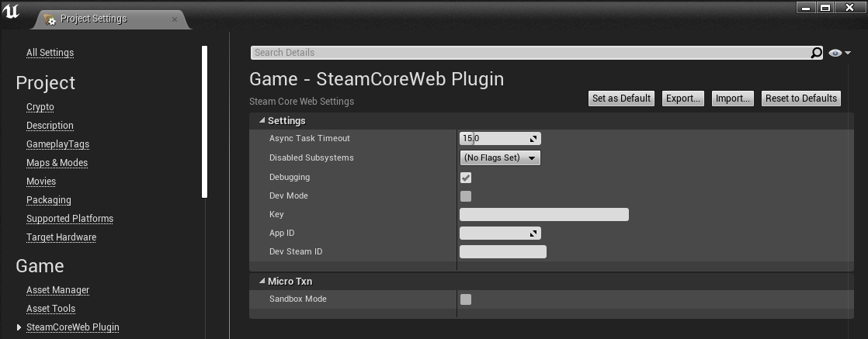Screen dimensions: 868x339
Task: Click Reset to Defaults button
Action: tap(801, 99)
